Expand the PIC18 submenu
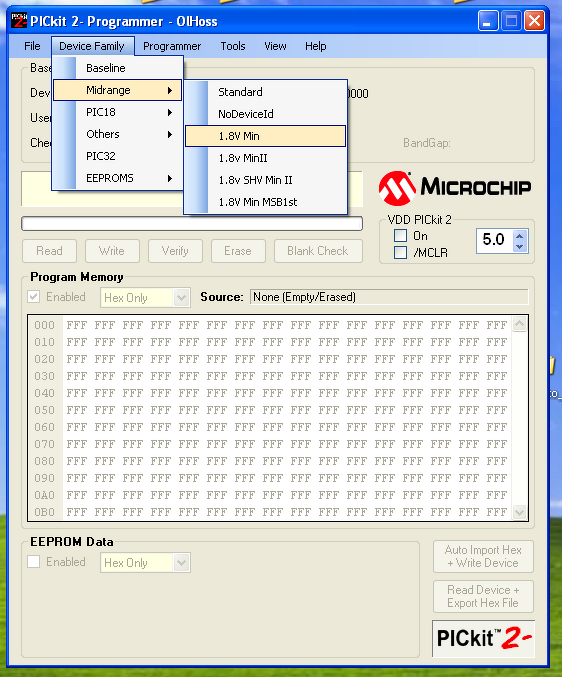Screen dimensions: 562x677 click(x=117, y=112)
